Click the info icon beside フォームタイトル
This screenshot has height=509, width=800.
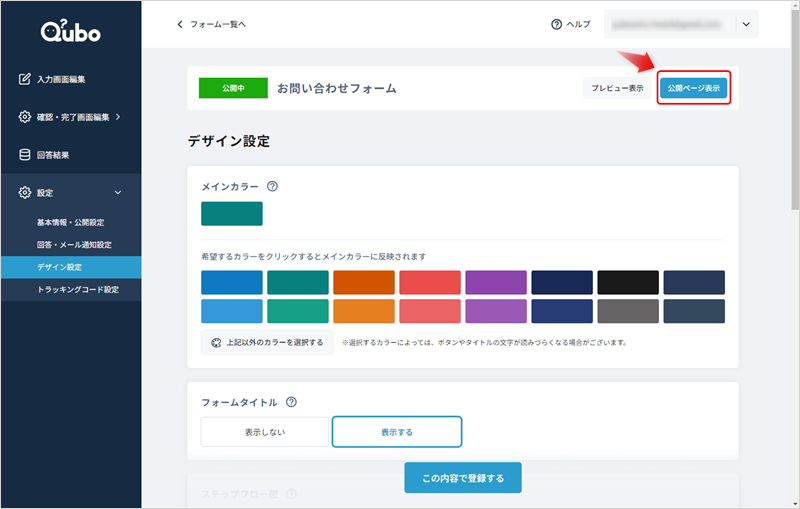(291, 402)
